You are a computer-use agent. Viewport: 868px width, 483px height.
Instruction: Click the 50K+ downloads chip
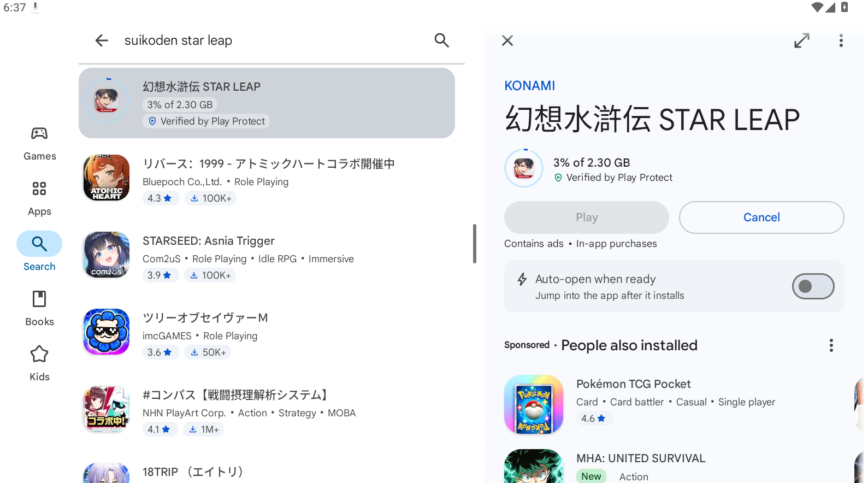pyautogui.click(x=208, y=352)
